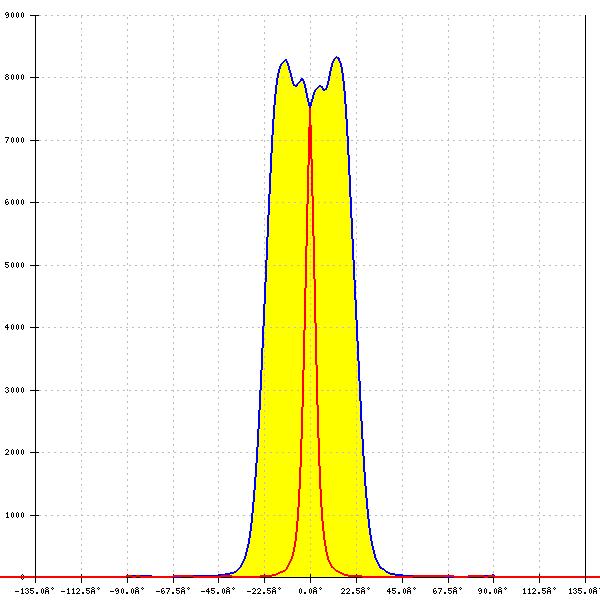Click the 90.0 x-axis label
Image resolution: width=600 pixels, height=600 pixels.
tap(493, 591)
